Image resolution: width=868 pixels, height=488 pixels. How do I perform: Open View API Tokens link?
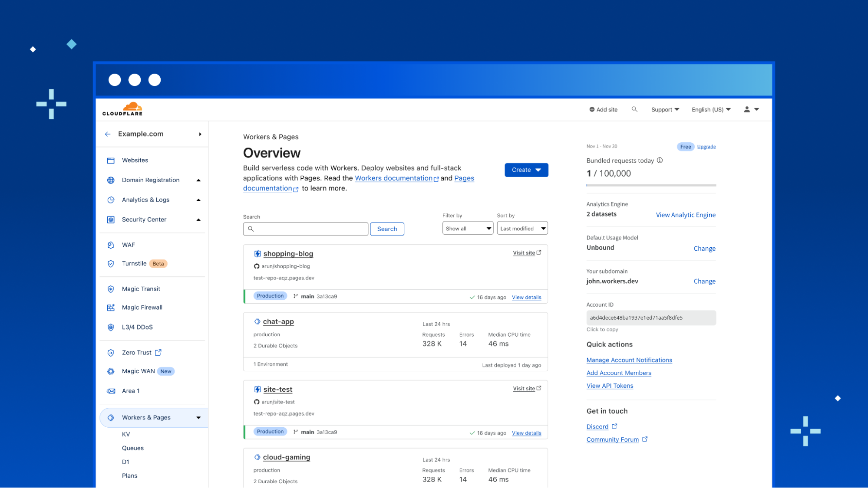pos(610,386)
